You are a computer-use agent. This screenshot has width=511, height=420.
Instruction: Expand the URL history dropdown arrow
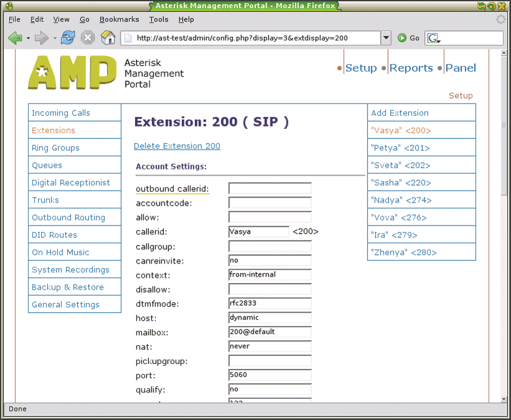386,38
